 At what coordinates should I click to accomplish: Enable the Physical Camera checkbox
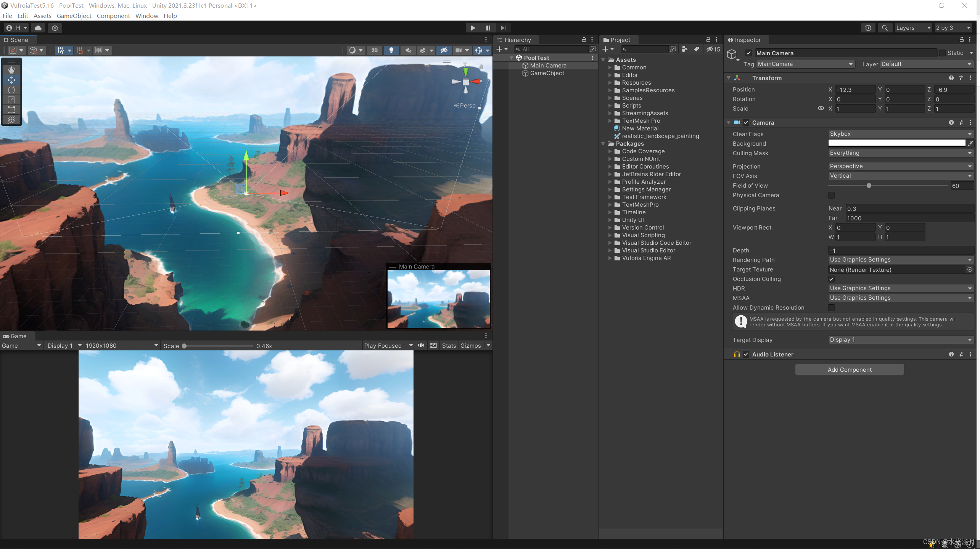[832, 195]
